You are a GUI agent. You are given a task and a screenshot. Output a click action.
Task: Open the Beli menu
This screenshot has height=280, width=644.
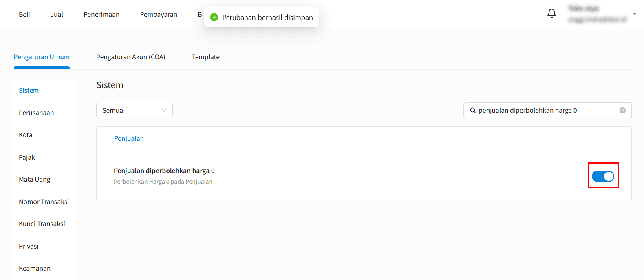coord(24,14)
